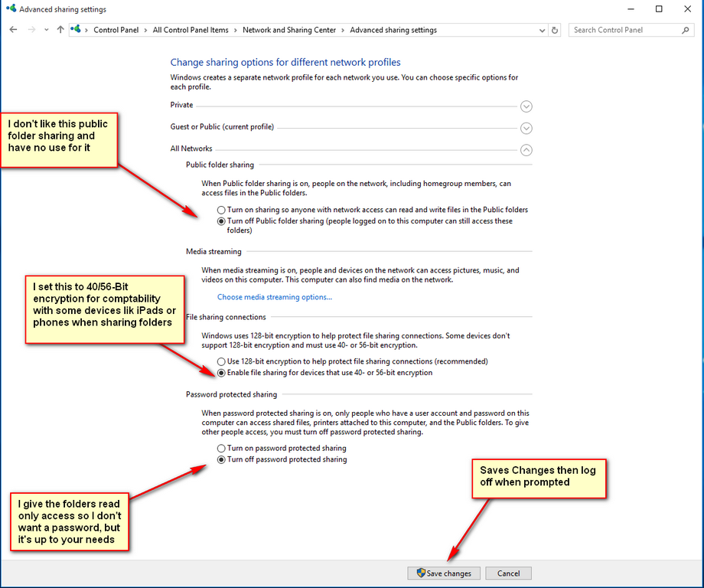Click the Media streaming heading
Image resolution: width=704 pixels, height=588 pixels.
coord(213,252)
